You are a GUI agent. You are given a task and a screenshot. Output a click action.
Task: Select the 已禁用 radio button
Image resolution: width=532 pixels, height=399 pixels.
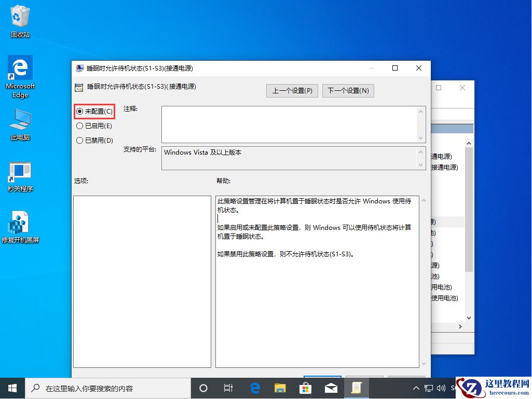(80, 140)
